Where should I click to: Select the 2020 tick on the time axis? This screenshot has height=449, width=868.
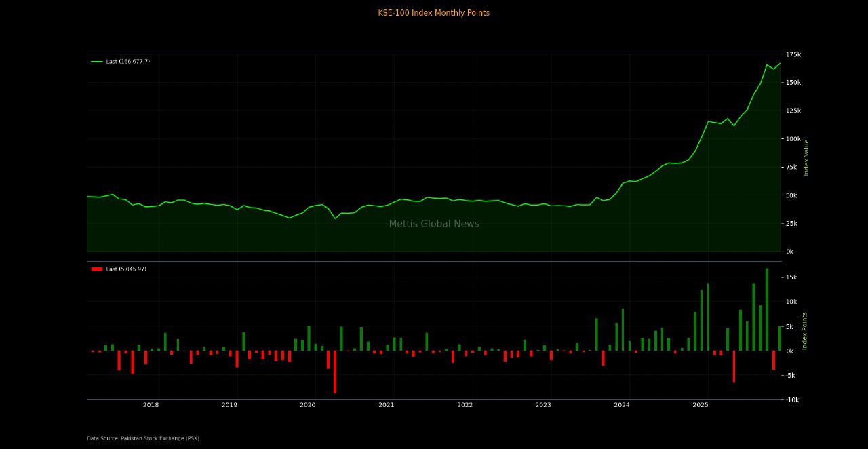point(308,405)
